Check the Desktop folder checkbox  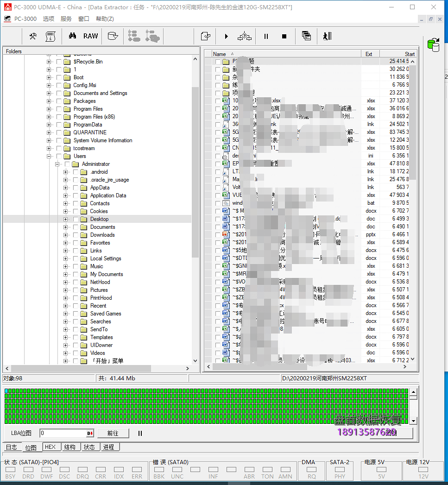point(76,219)
